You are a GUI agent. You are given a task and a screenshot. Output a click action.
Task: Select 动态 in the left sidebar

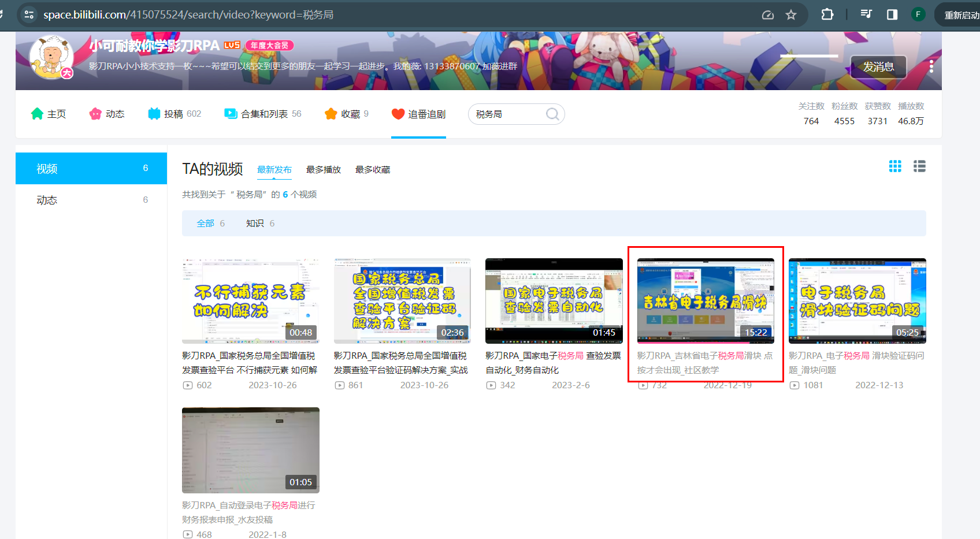click(x=47, y=200)
